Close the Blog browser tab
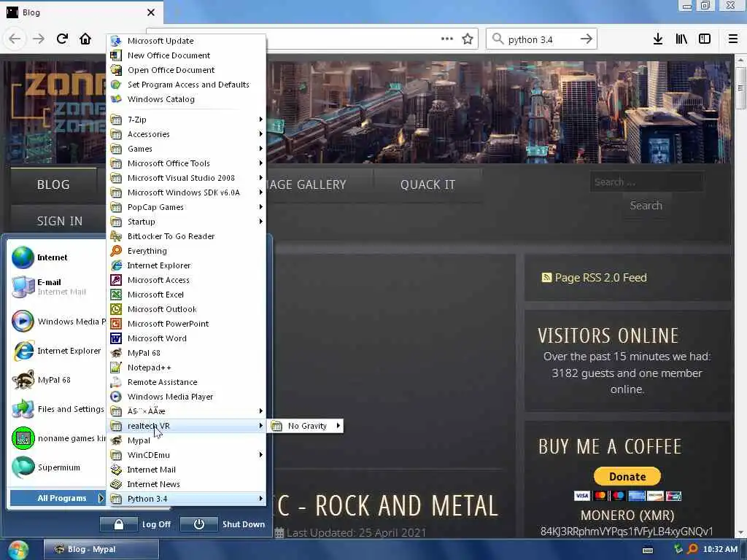 point(151,12)
